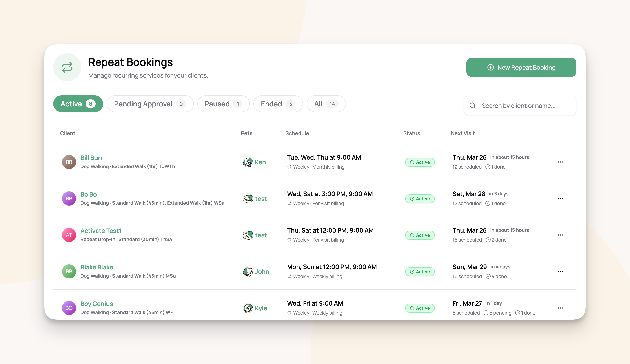Create a New Repeat Booking
The width and height of the screenshot is (630, 364).
[x=521, y=67]
